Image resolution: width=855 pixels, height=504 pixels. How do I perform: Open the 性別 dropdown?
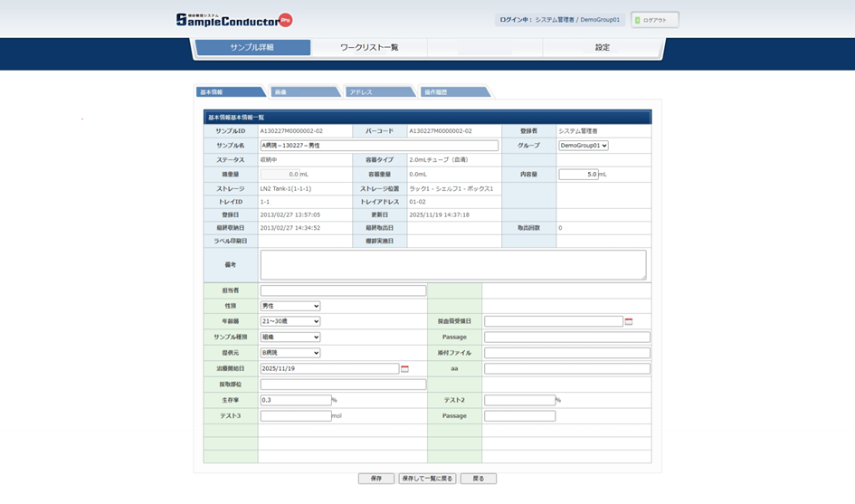click(290, 306)
